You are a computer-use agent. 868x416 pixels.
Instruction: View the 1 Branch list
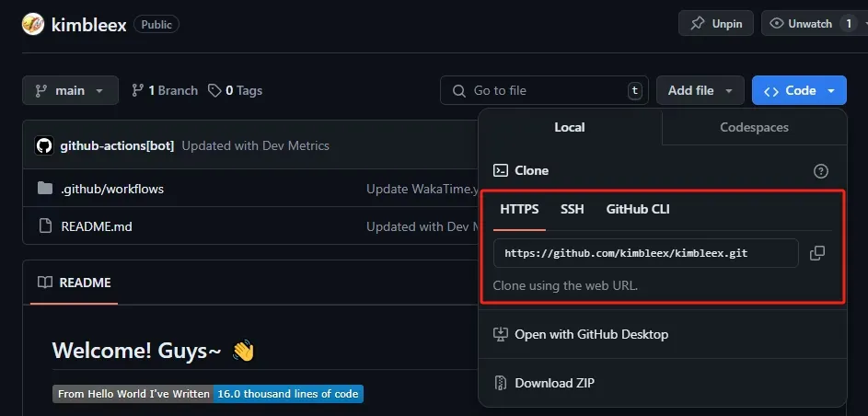tap(165, 90)
